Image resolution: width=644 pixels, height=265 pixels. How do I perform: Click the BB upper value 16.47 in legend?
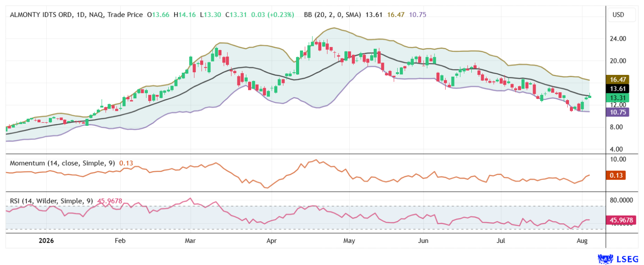(397, 15)
